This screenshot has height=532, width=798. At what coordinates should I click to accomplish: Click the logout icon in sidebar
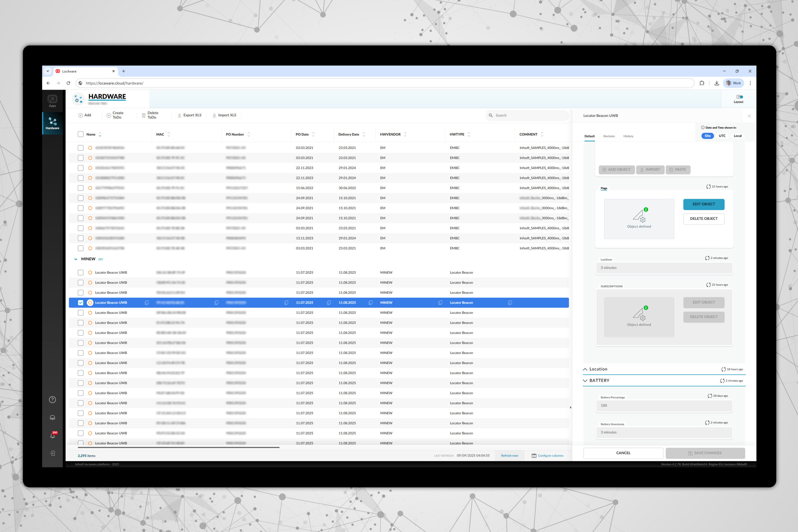pyautogui.click(x=53, y=453)
